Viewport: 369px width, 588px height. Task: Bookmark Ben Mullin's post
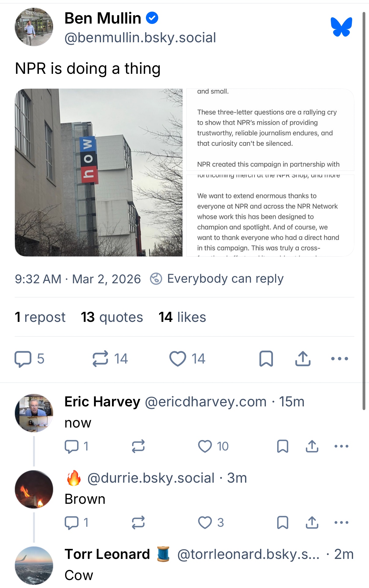point(266,359)
